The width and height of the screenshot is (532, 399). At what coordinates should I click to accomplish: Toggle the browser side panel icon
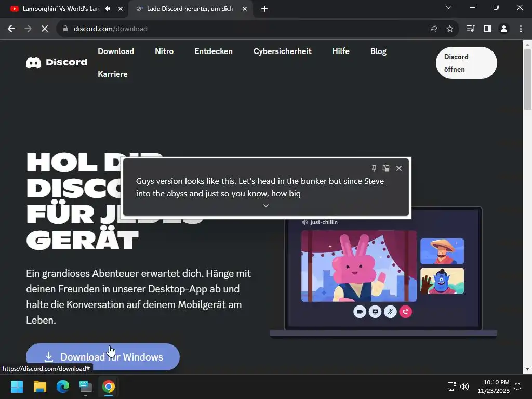487,29
